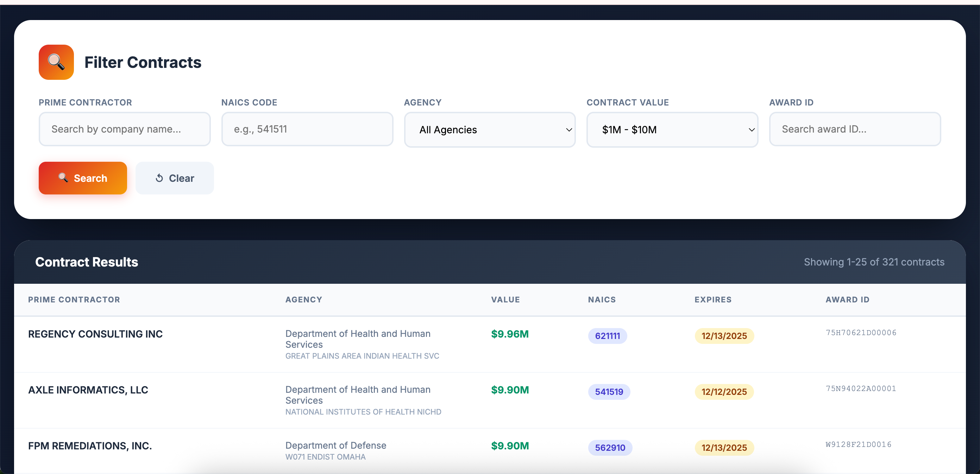
Task: Open the All Agencies dropdown
Action: (490, 130)
